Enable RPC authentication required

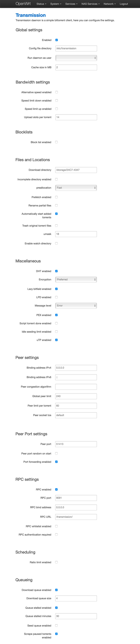[x=56, y=534]
